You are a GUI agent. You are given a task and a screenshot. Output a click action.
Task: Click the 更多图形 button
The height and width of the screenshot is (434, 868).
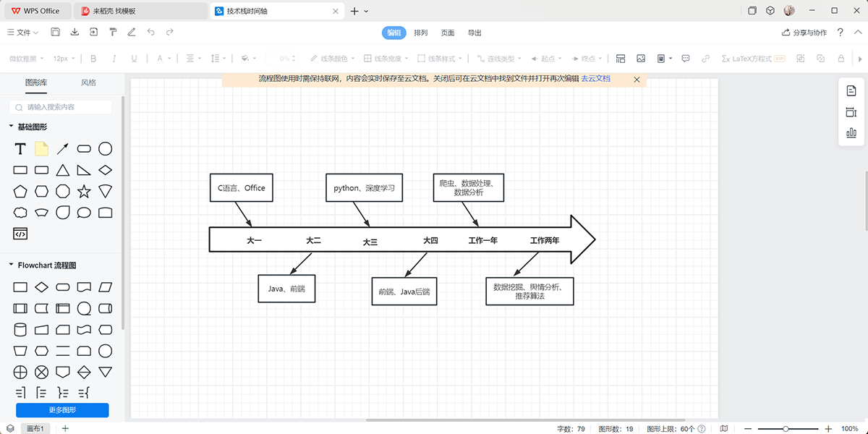pos(61,410)
